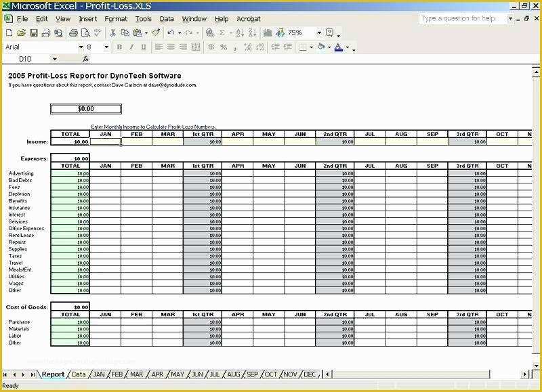Image resolution: width=542 pixels, height=392 pixels.
Task: Click Increase Decimal icon
Action: [x=248, y=47]
